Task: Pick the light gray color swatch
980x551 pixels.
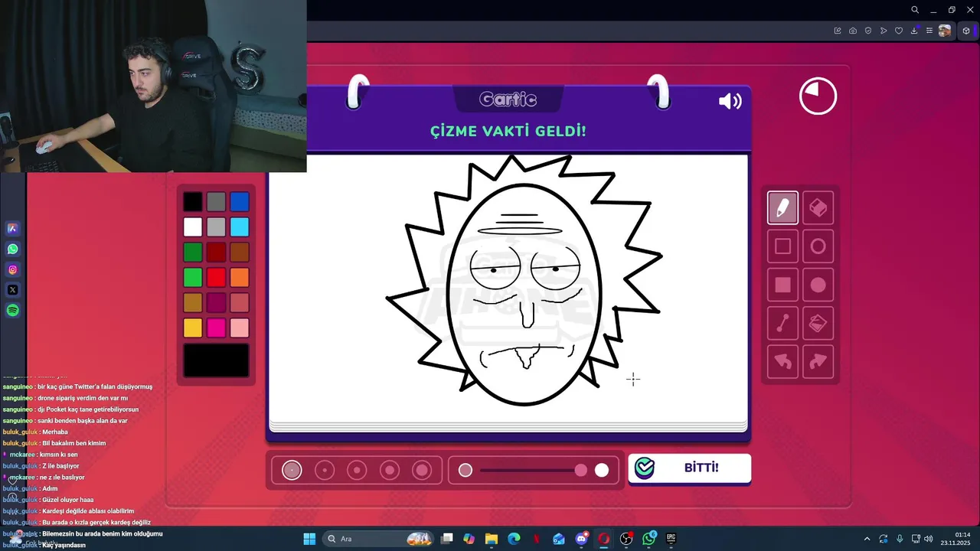Action: (x=216, y=227)
